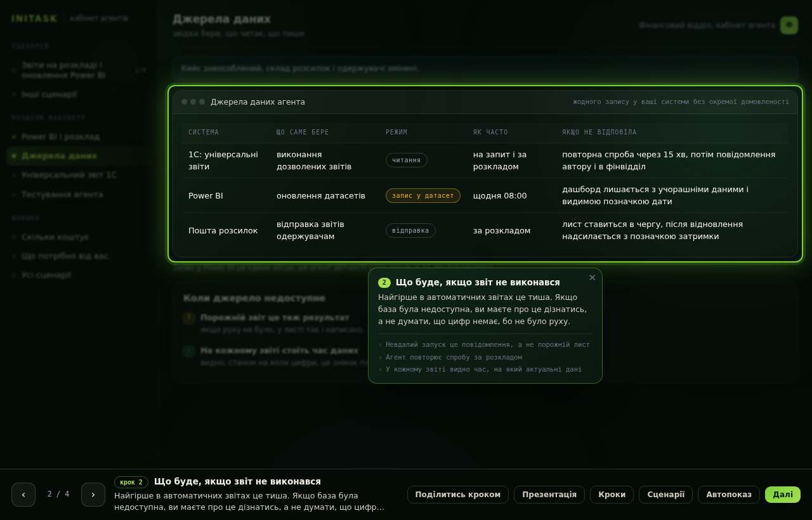Viewport: 812px width, 520px height.
Task: Click the крок 2 label in bottom bar
Action: tap(131, 482)
